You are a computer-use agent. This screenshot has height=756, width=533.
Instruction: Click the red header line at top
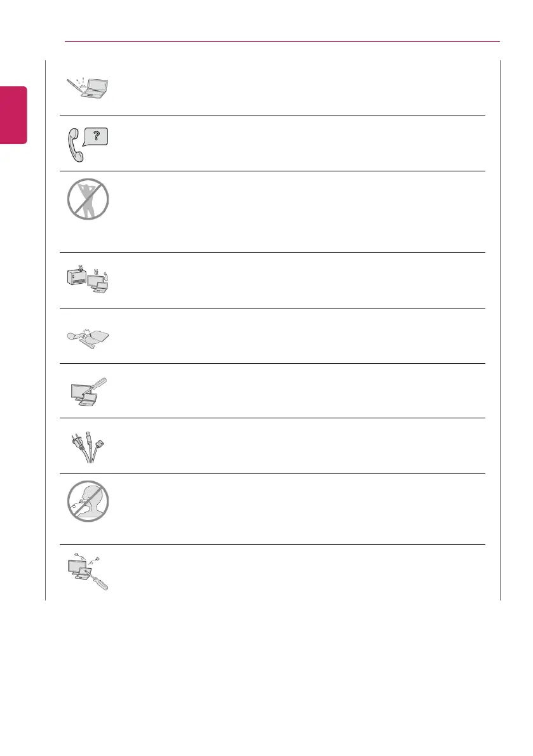coord(282,42)
